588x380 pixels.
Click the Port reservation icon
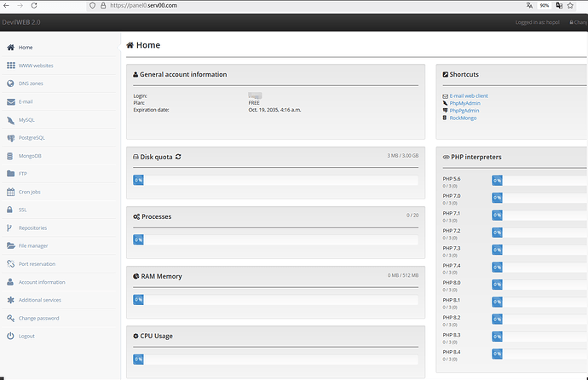click(x=10, y=264)
